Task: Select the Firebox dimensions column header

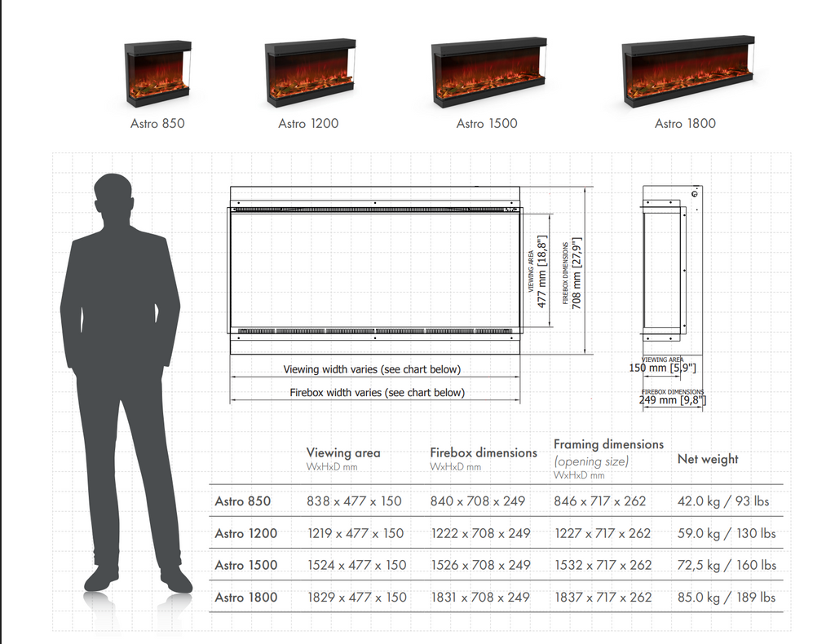Action: [x=484, y=452]
